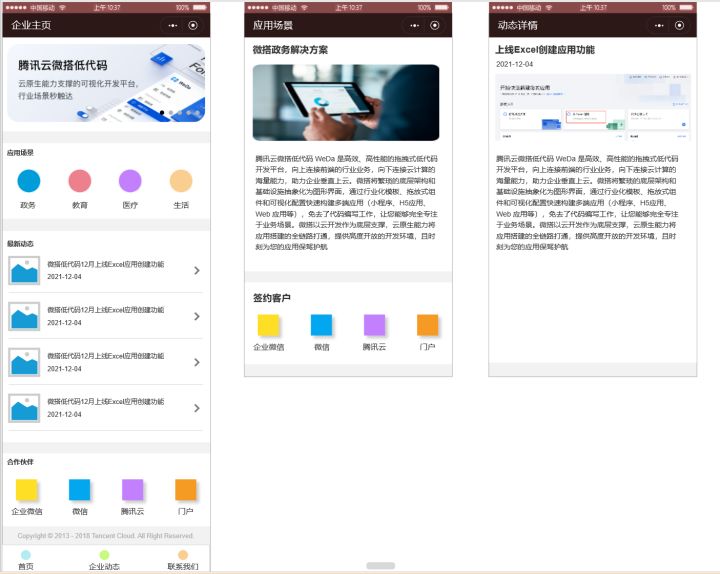
Task: Select the active black carousel dot on banner
Action: (162, 113)
